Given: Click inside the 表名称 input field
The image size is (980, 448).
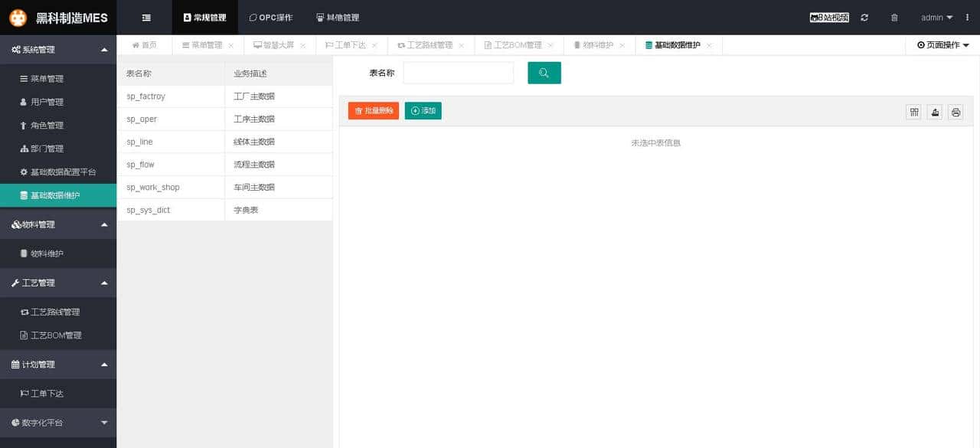Looking at the screenshot, I should pos(458,73).
